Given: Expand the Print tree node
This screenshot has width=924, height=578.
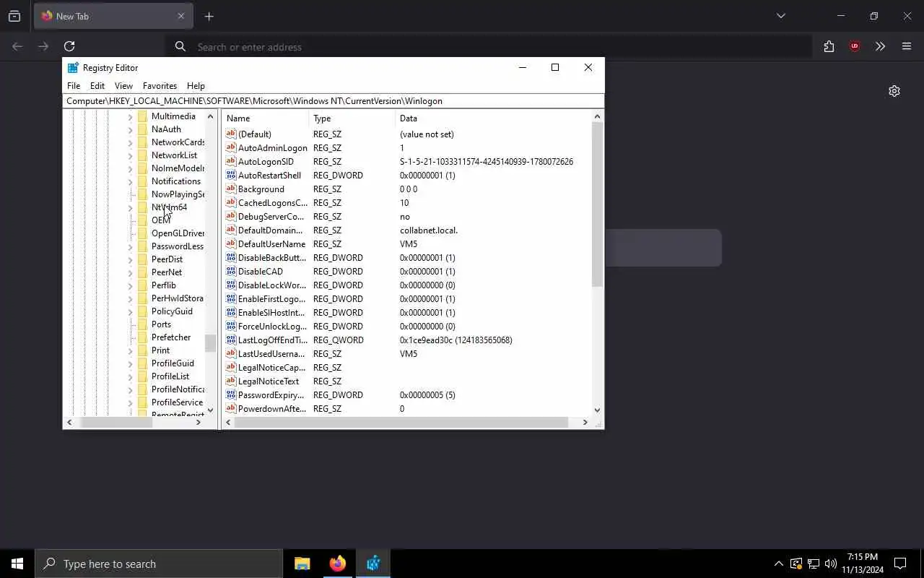Looking at the screenshot, I should coord(131,350).
